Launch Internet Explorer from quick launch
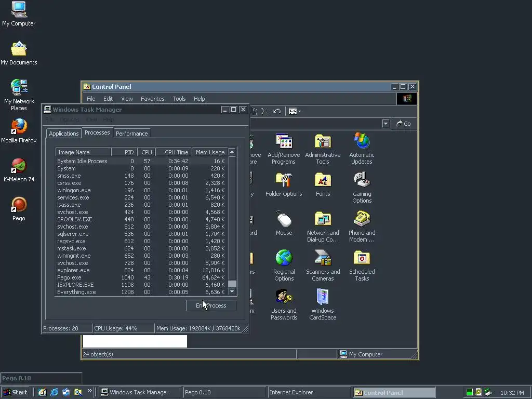532x399 pixels. (54, 392)
